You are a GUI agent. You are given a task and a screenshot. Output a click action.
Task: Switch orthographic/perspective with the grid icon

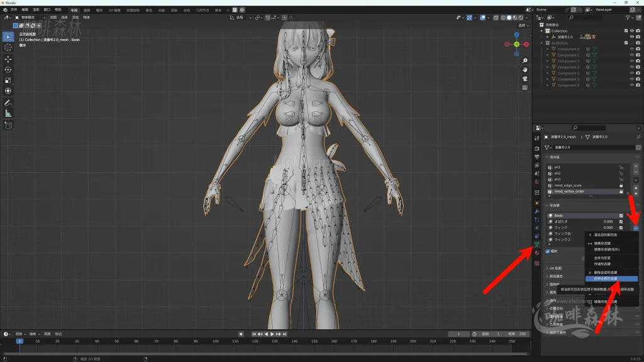pyautogui.click(x=525, y=88)
